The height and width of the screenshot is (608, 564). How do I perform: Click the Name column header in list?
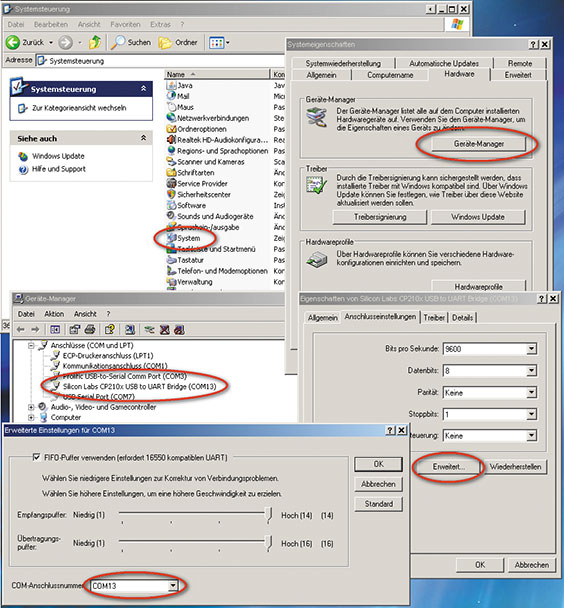pyautogui.click(x=217, y=74)
